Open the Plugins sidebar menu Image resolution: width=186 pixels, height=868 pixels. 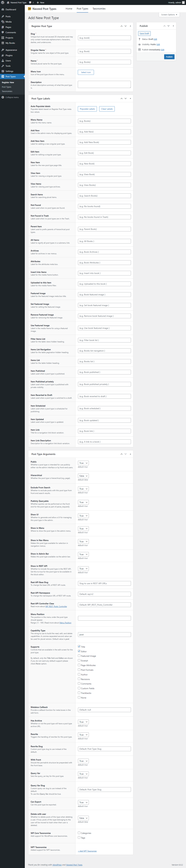pyautogui.click(x=9, y=55)
